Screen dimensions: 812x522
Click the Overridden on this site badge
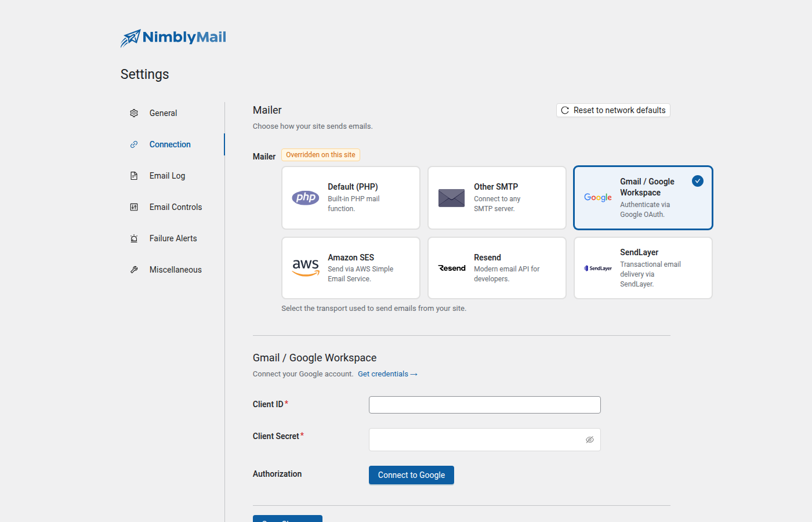point(321,155)
